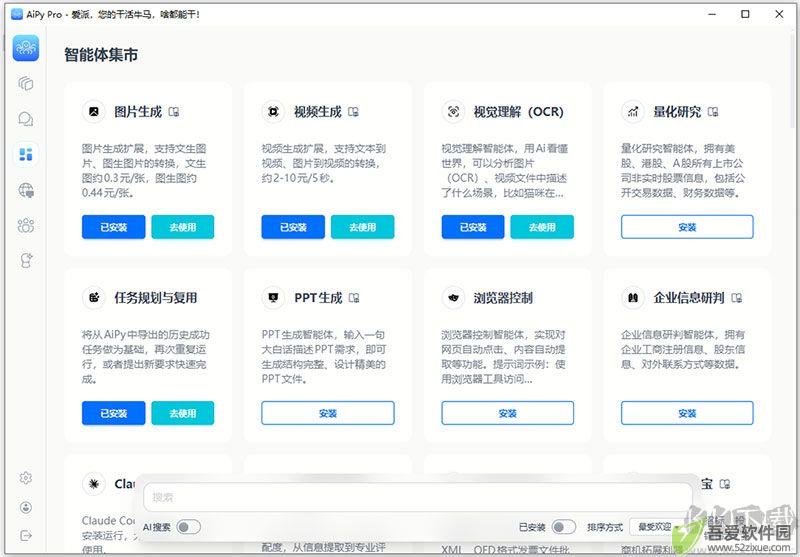The image size is (800, 557).
Task: Click the 企业信息研判 card title
Action: coord(689,298)
